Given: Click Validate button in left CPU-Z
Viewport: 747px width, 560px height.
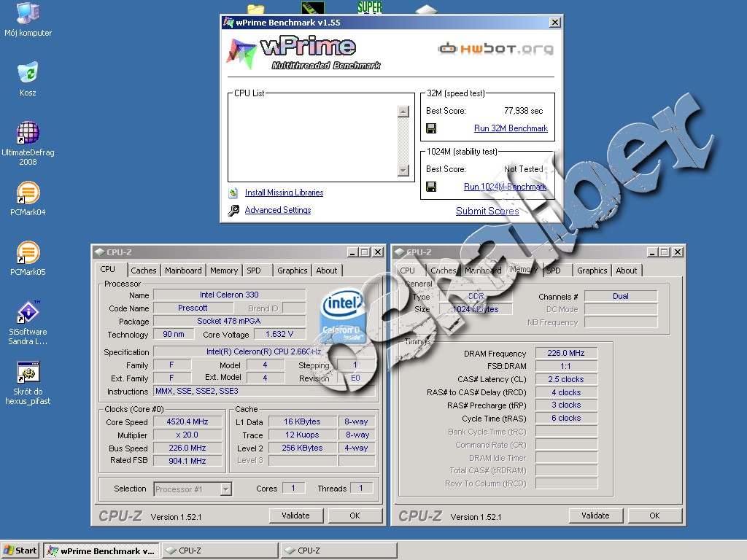Looking at the screenshot, I should coord(296,516).
